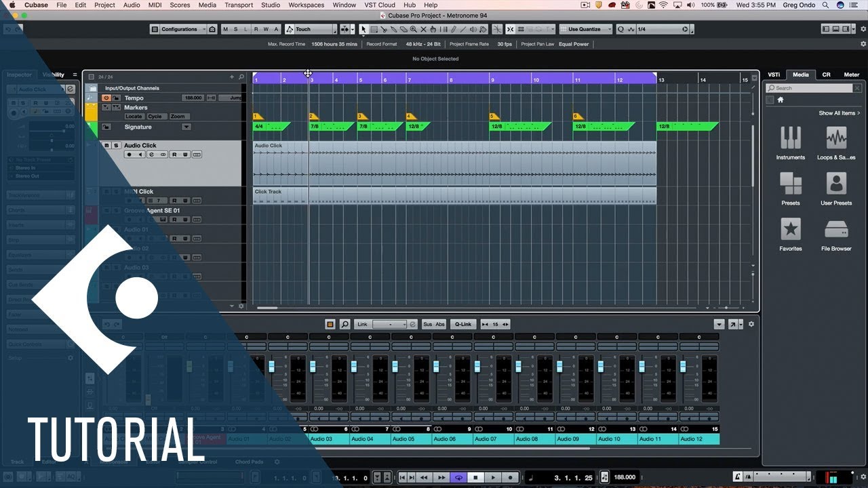Open MixConsole settings gear
Viewport: 868px width, 488px height.
pyautogui.click(x=751, y=324)
